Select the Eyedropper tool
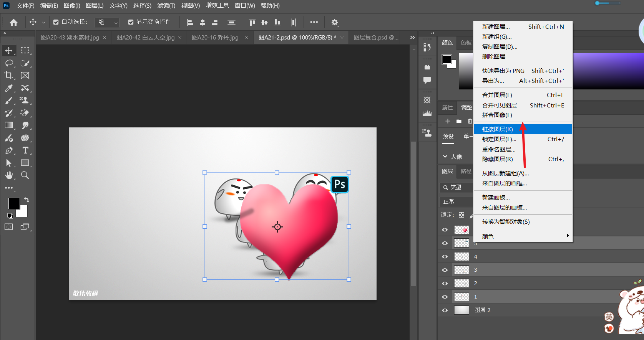Image resolution: width=644 pixels, height=340 pixels. (x=9, y=88)
